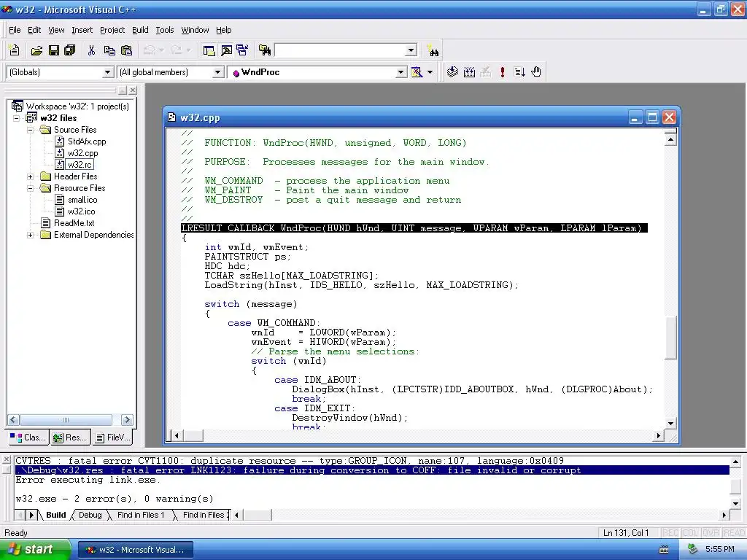
Task: Click the keyboard icon in the system tray
Action: click(x=664, y=550)
